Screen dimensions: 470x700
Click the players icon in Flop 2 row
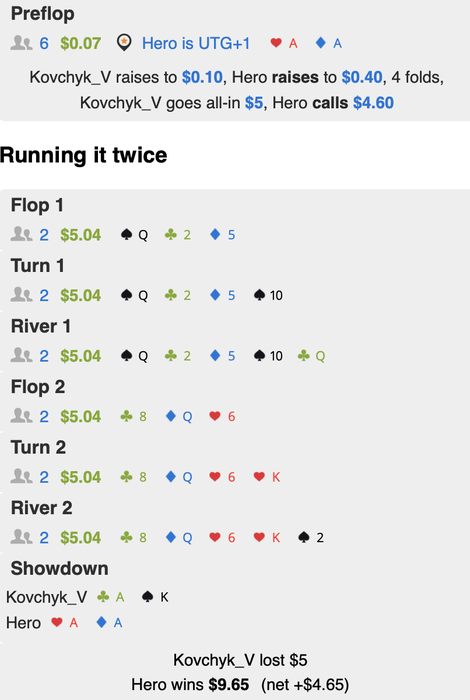pyautogui.click(x=21, y=416)
